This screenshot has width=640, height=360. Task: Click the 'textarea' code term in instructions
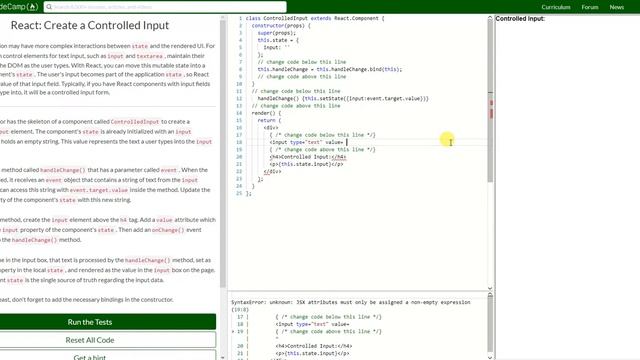(x=149, y=56)
